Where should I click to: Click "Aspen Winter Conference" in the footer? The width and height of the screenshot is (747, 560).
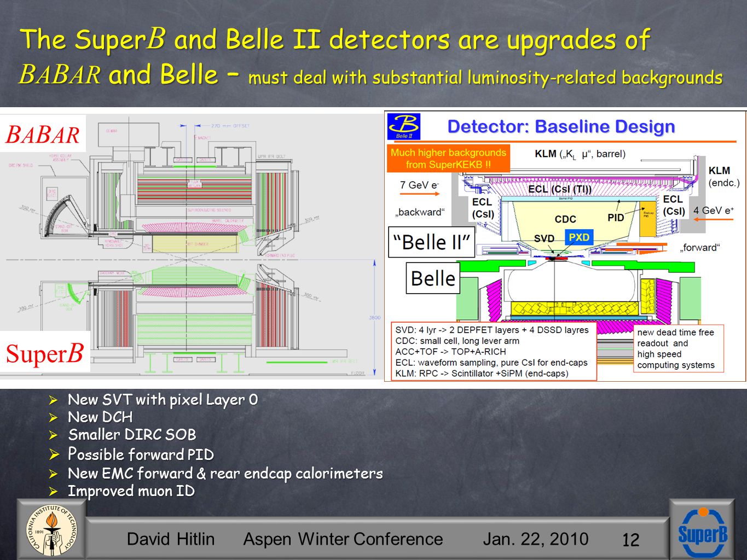tap(343, 539)
